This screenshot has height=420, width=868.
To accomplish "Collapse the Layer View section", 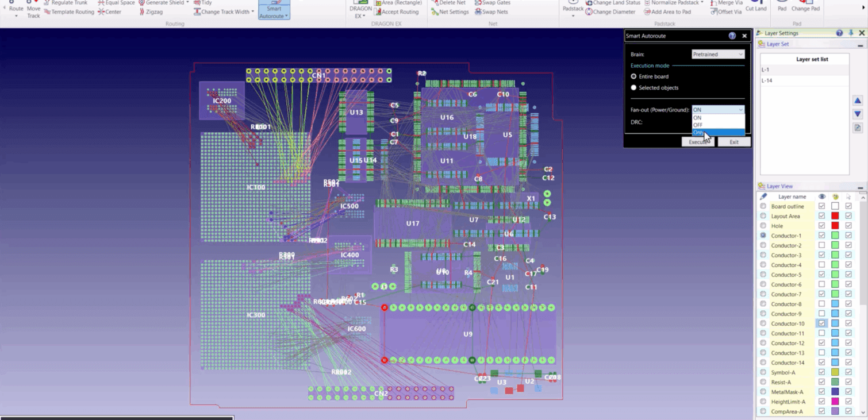I will pos(861,187).
